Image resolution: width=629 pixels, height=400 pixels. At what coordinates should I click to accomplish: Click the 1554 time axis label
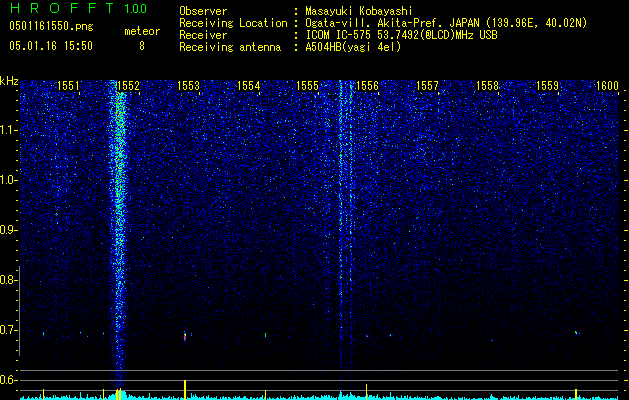[248, 85]
